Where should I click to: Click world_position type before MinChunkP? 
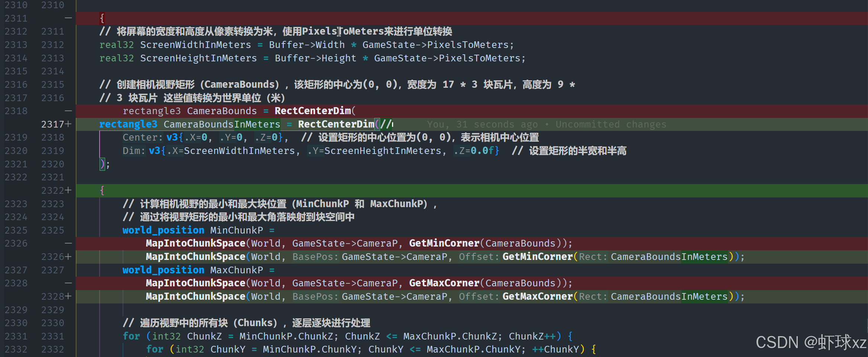point(163,230)
